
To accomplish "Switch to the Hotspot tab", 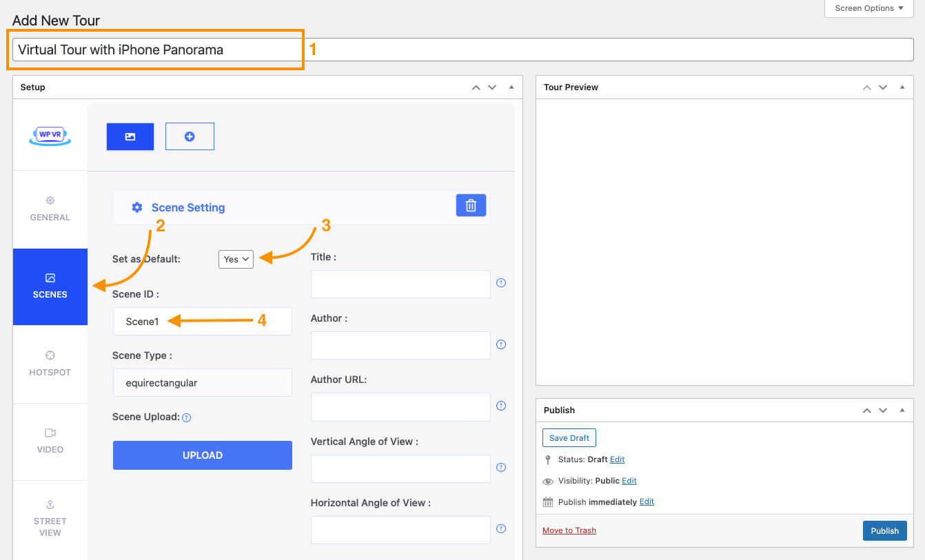I will click(x=50, y=364).
